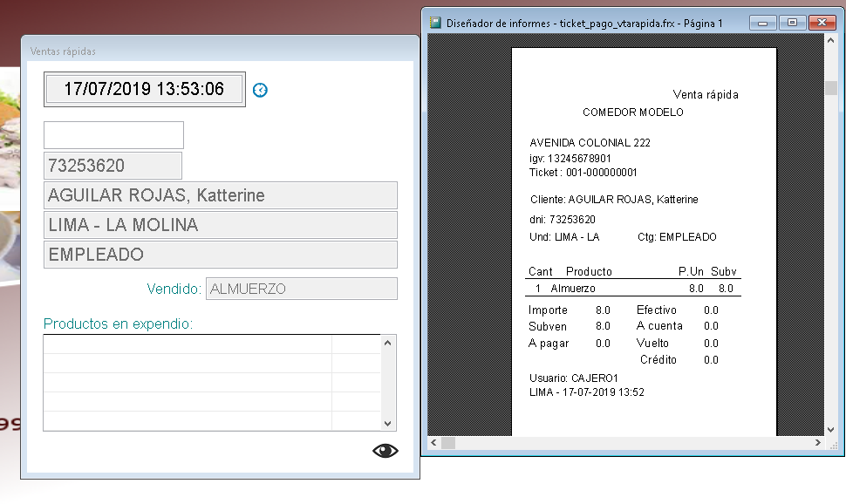Image resolution: width=846 pixels, height=504 pixels.
Task: Click the clock icon beside the date field
Action: tap(260, 90)
